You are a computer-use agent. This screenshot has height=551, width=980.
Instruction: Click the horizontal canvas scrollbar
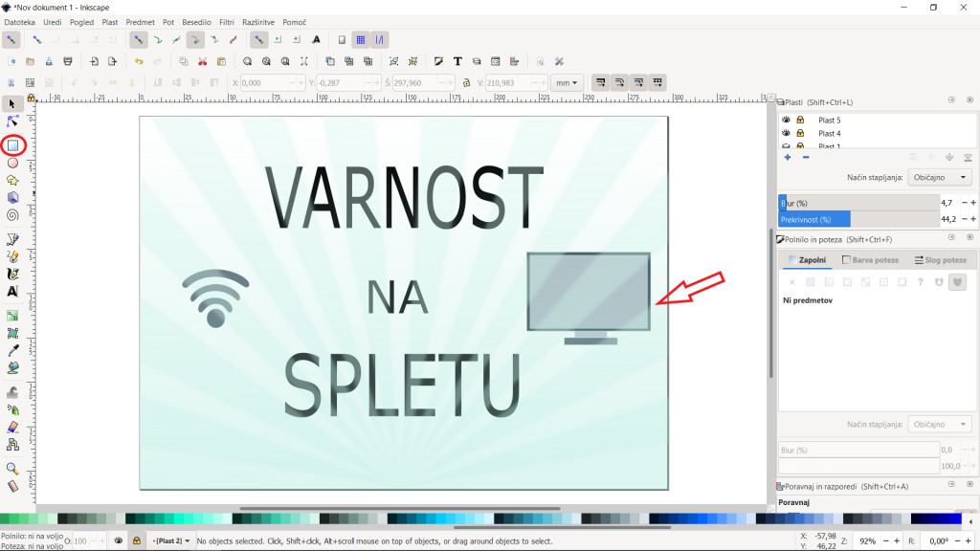tap(400, 509)
